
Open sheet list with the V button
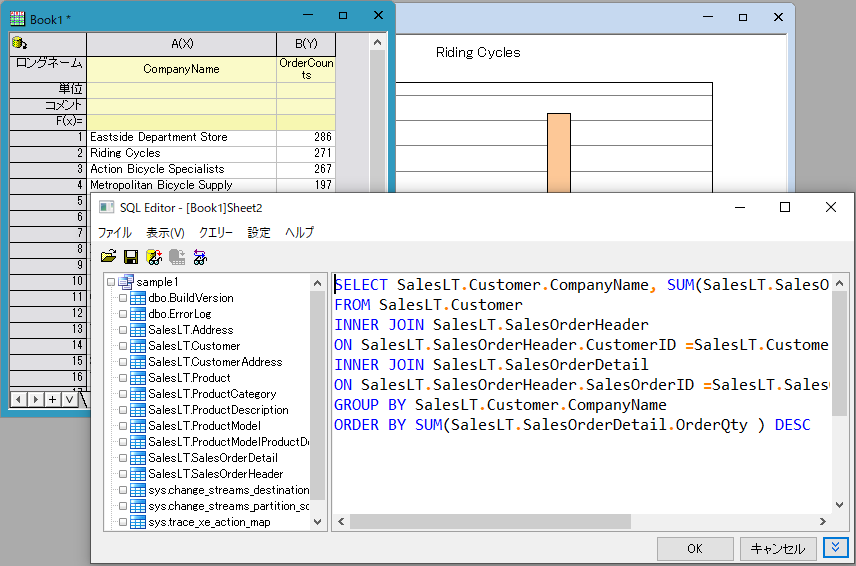(69, 399)
